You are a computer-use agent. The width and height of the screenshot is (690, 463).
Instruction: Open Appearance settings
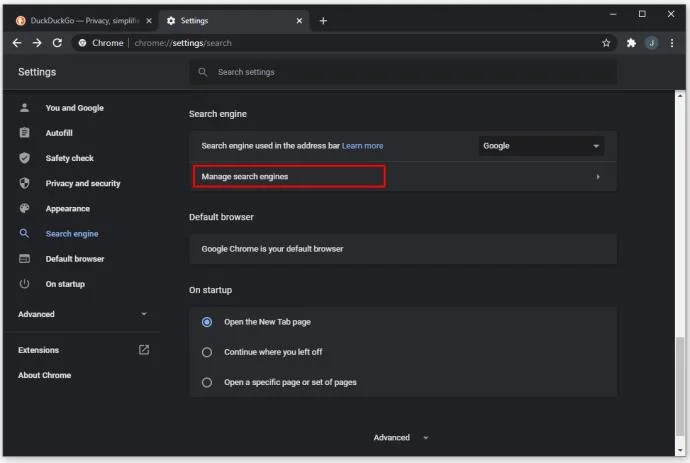tap(68, 209)
